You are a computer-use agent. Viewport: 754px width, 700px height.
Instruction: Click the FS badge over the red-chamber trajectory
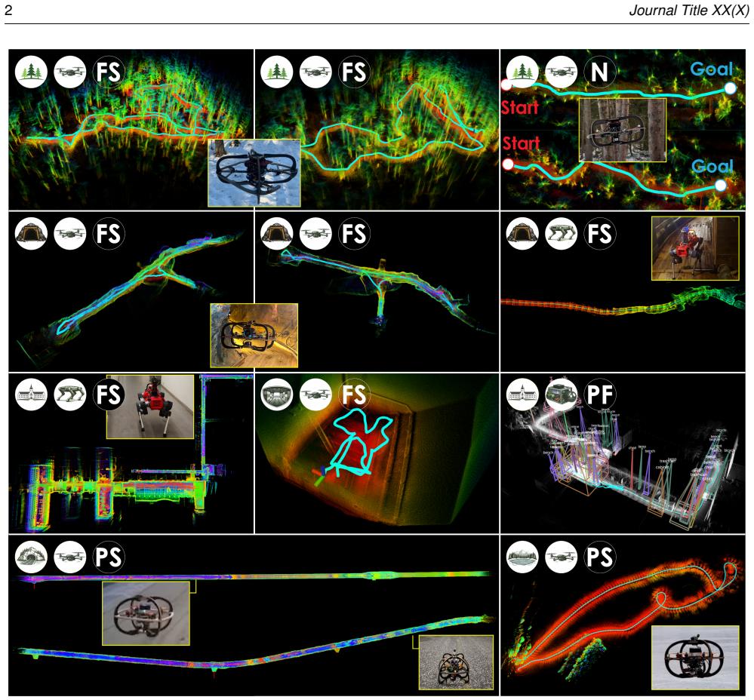pos(355,395)
